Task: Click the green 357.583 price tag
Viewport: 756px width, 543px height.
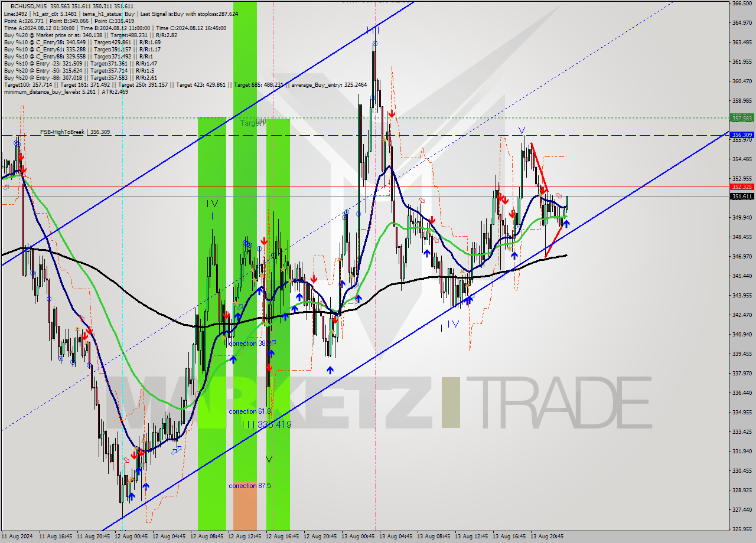Action: click(742, 118)
